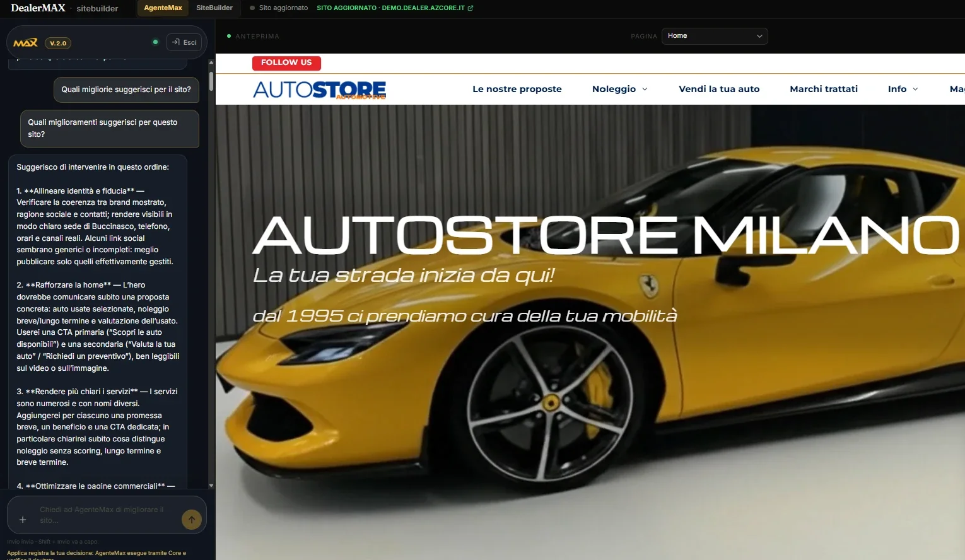Viewport: 965px width, 560px height.
Task: Click the 'La tua strada inizia da qui!' tagline
Action: tap(404, 276)
